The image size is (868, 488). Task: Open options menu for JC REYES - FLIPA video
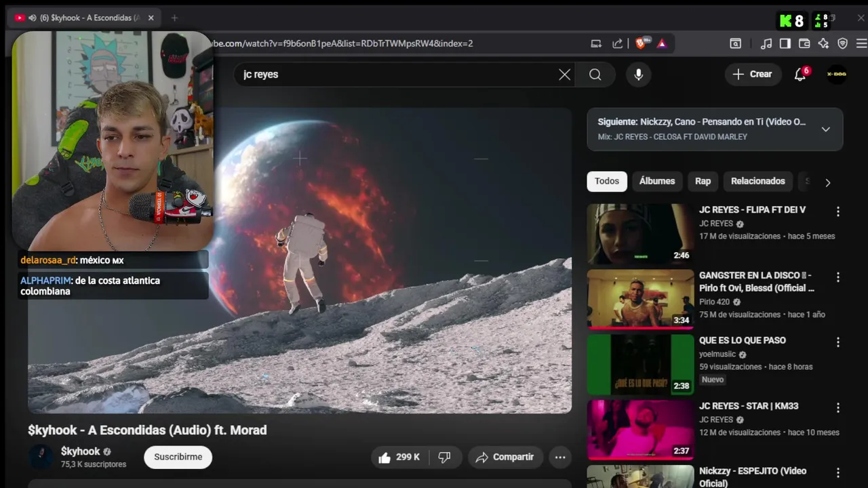[838, 211]
